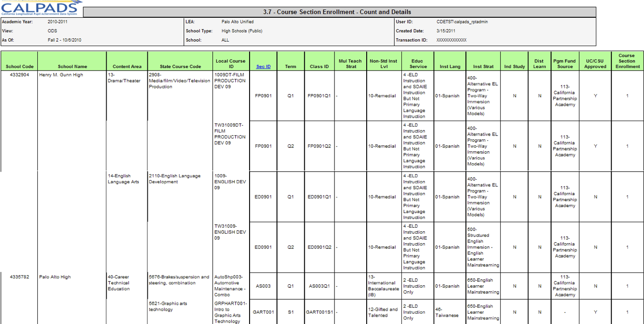
Task: Click state course 2908-Media/film/Video/Television Production
Action: pos(179,80)
